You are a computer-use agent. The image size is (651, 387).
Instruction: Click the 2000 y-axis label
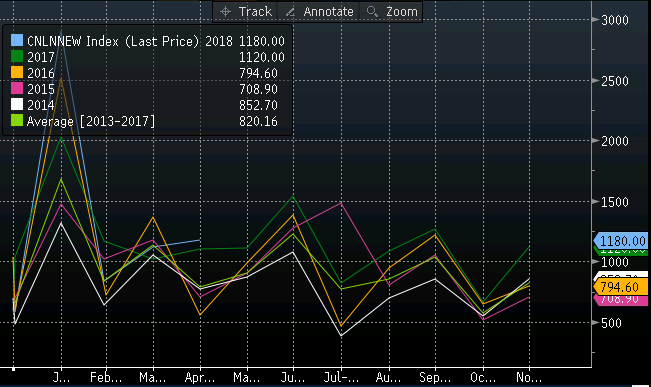click(615, 141)
